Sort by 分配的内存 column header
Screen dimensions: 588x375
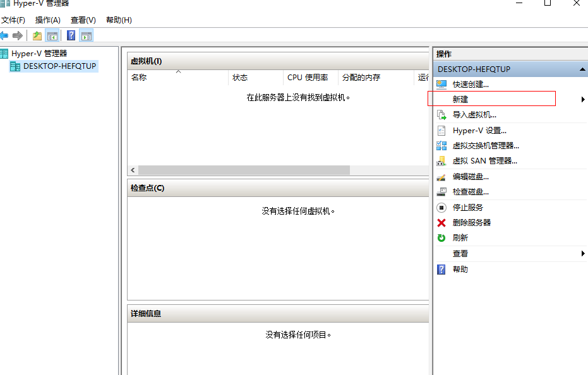(376, 78)
